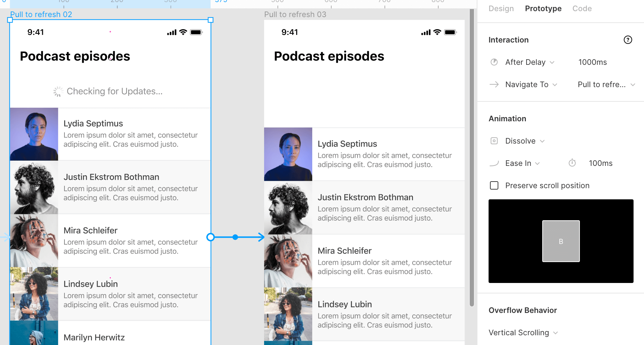Open the destination frame dropdown 'Pull to refre...'
This screenshot has height=345, width=644.
click(606, 84)
